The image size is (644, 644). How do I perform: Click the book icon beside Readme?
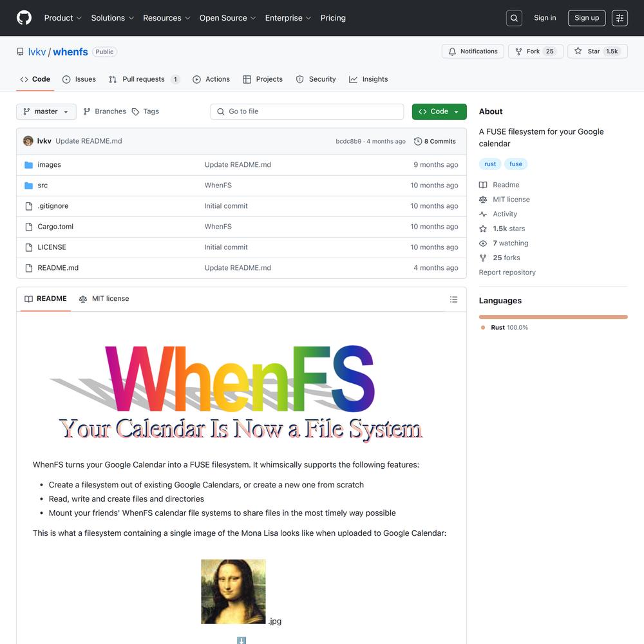483,185
